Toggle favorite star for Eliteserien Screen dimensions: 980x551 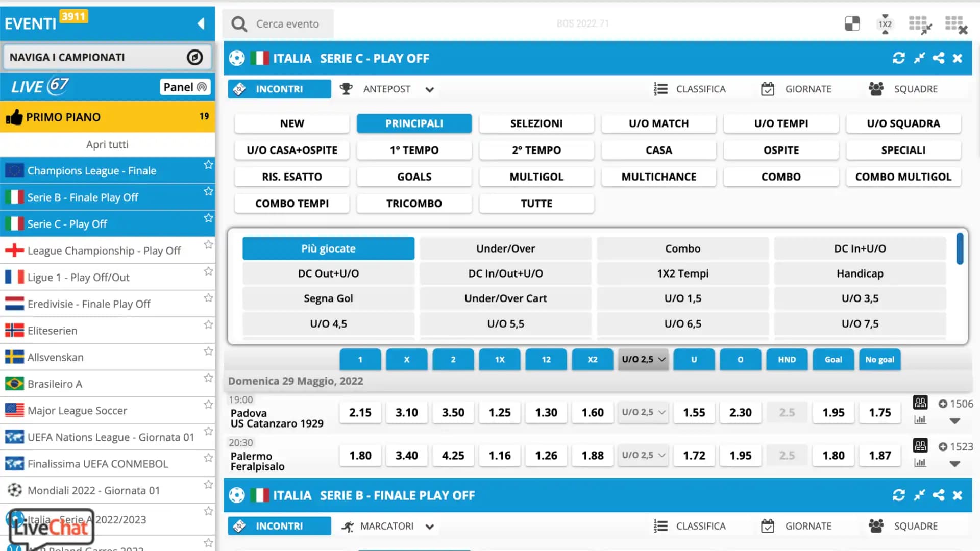point(208,324)
